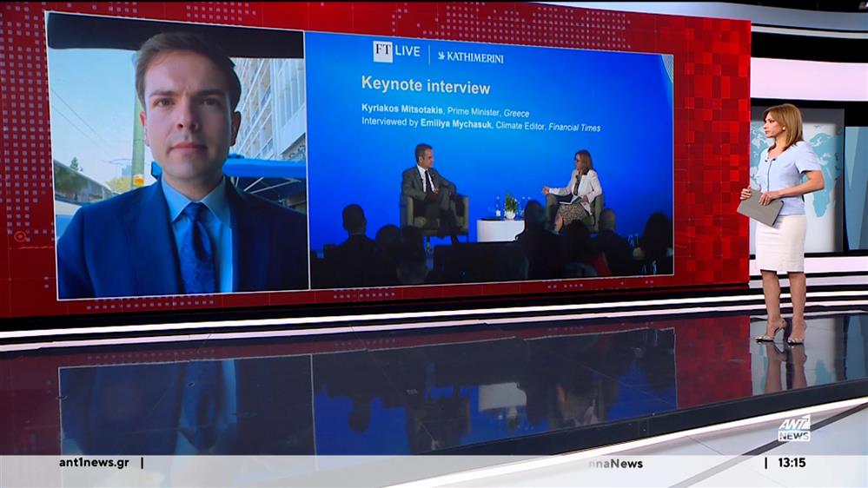
Task: Click the circular target icon on red wall
Action: coord(19,236)
